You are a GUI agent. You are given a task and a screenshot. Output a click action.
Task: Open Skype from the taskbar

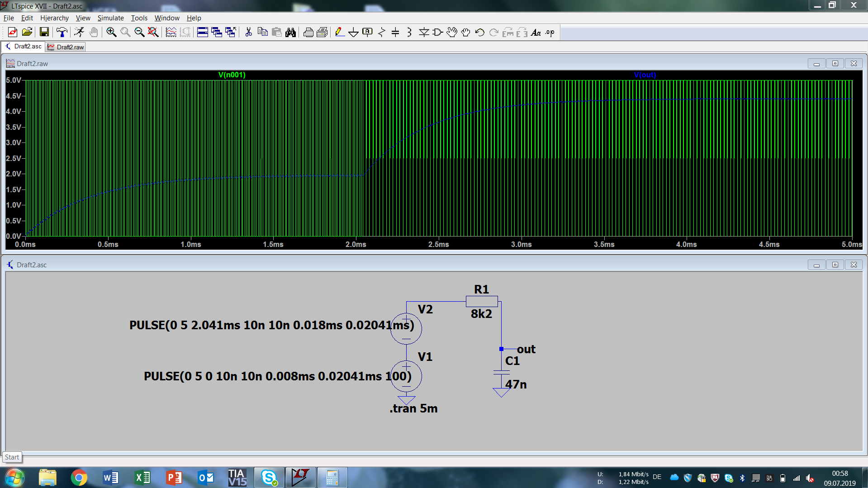point(269,478)
